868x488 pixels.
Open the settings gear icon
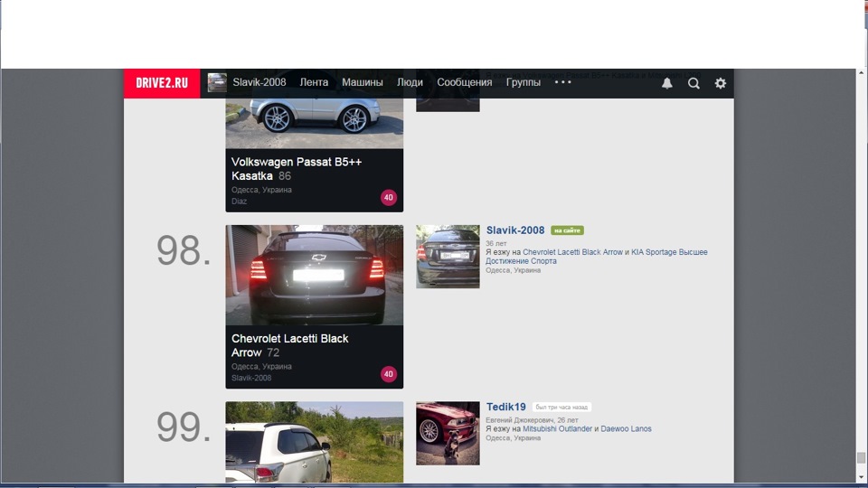pos(721,83)
